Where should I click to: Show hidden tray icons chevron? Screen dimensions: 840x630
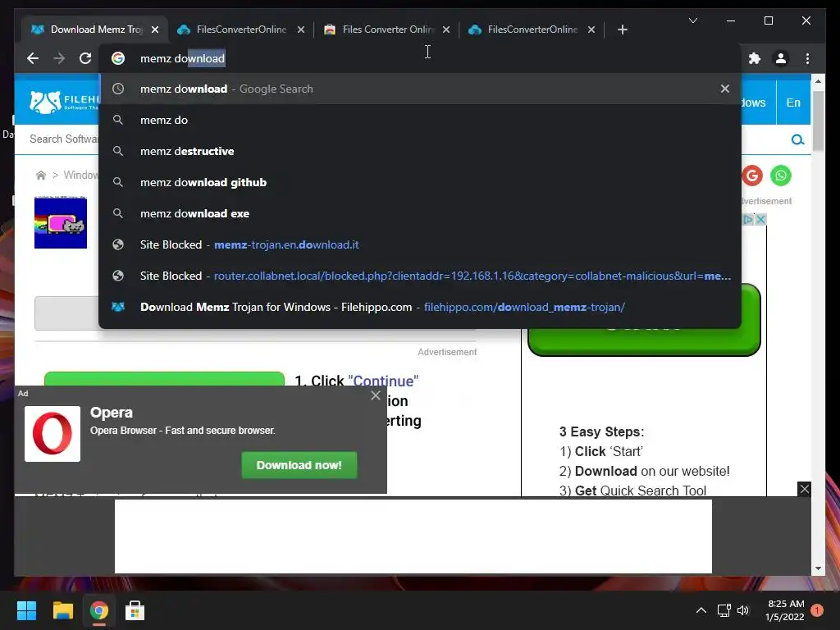[701, 610]
